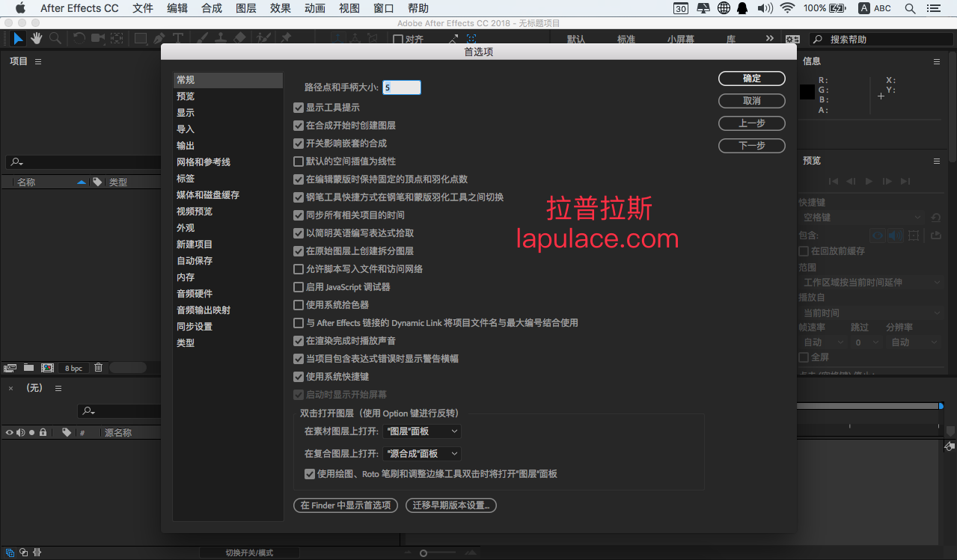Open the Preview panel menu icon

[x=936, y=161]
